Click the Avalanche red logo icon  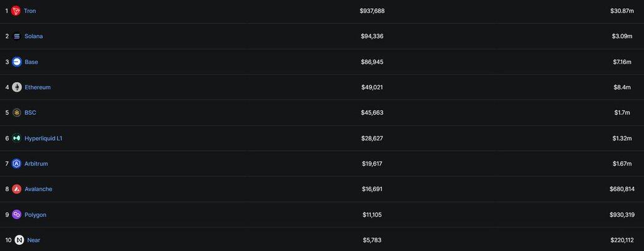coord(17,189)
